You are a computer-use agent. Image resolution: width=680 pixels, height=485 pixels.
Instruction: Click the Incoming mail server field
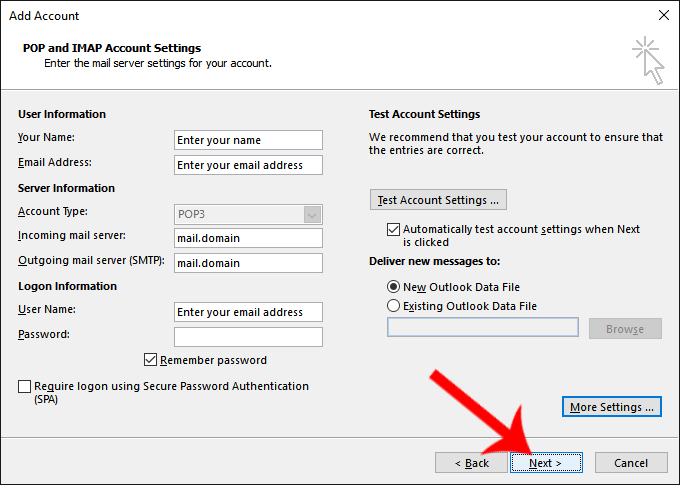tap(248, 238)
